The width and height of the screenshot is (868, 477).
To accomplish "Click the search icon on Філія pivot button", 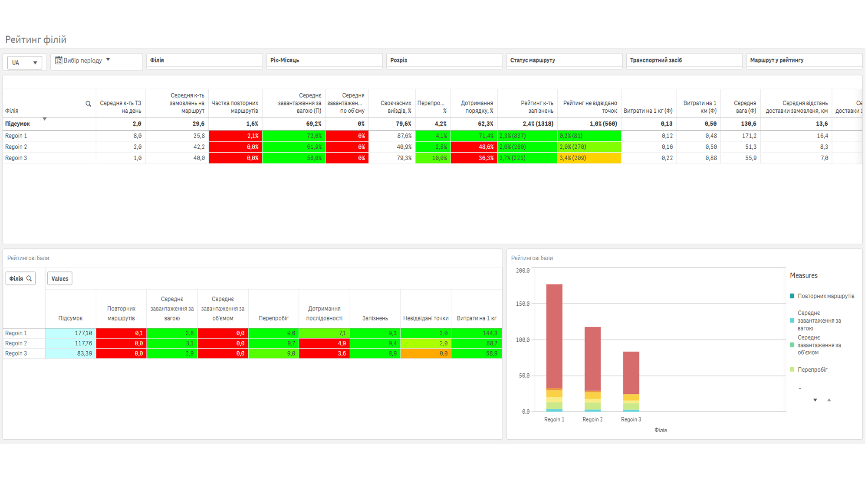I will coord(29,279).
